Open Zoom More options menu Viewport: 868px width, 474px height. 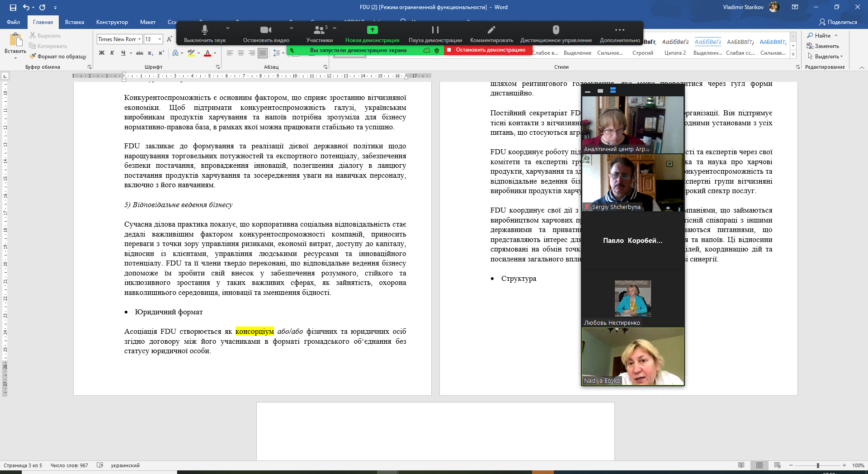point(620,34)
